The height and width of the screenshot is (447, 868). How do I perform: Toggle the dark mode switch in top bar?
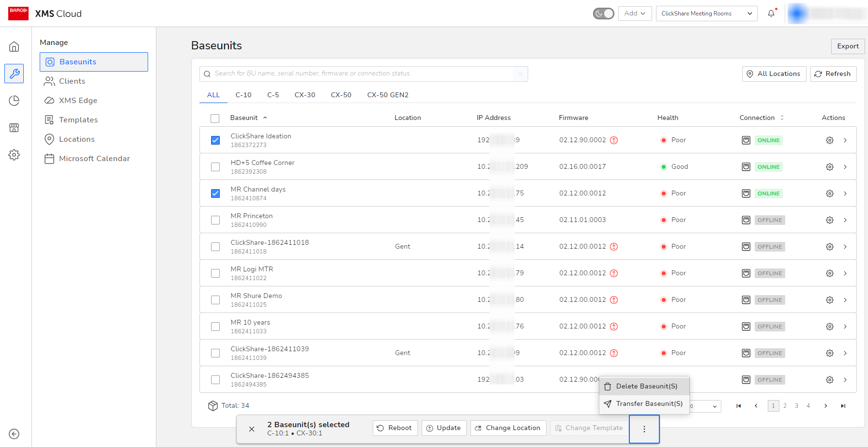click(603, 14)
